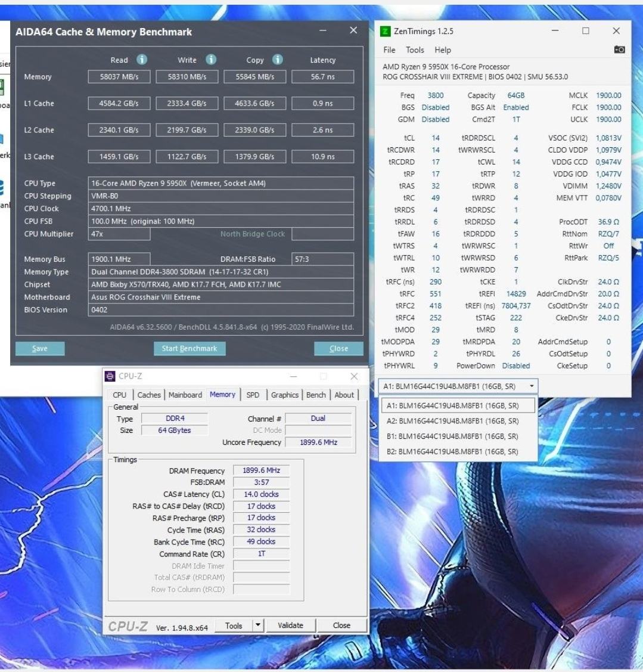
Task: Click the Write info icon in AIDA64
Action: (x=211, y=60)
